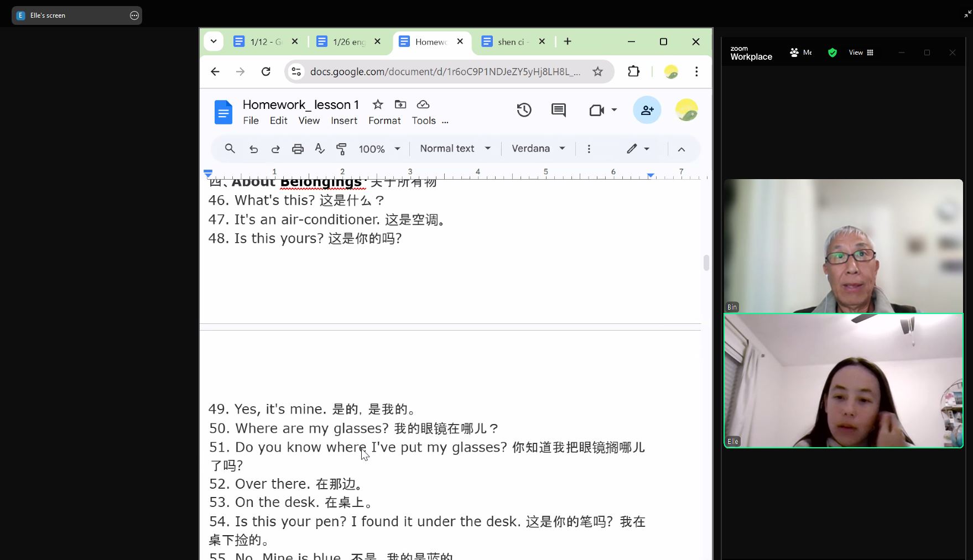Rename the Homework_ lesson 1 title
973x560 pixels.
pos(300,104)
